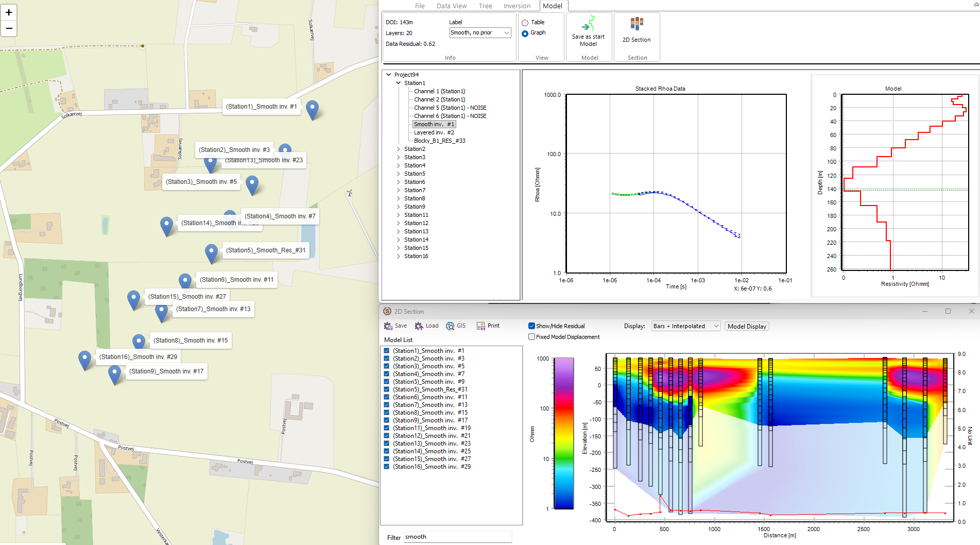Click the resistivity color scale bar
Viewport: 980px width, 545px height.
(x=564, y=434)
